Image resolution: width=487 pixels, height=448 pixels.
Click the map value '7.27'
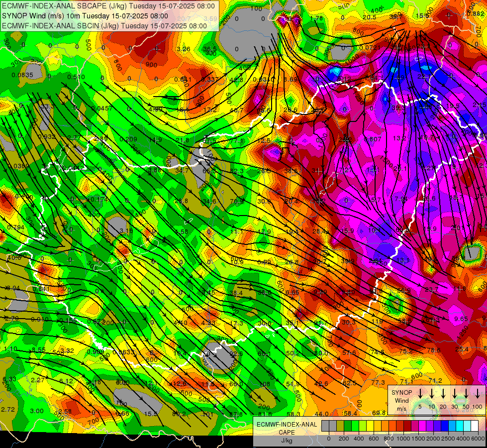tap(346, 170)
